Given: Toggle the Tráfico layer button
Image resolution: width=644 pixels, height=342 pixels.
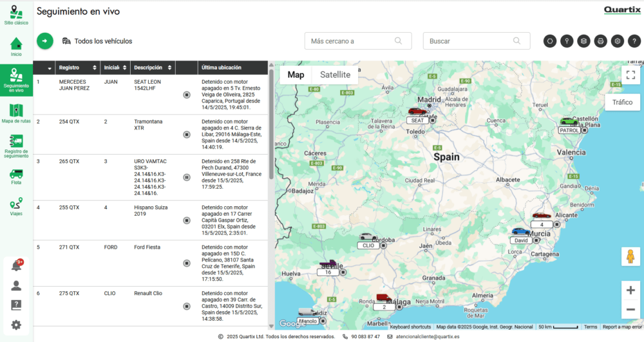Looking at the screenshot, I should (622, 102).
